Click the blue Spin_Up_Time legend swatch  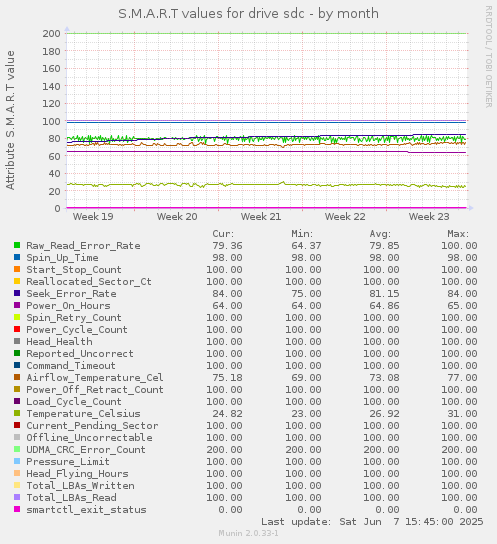point(17,257)
